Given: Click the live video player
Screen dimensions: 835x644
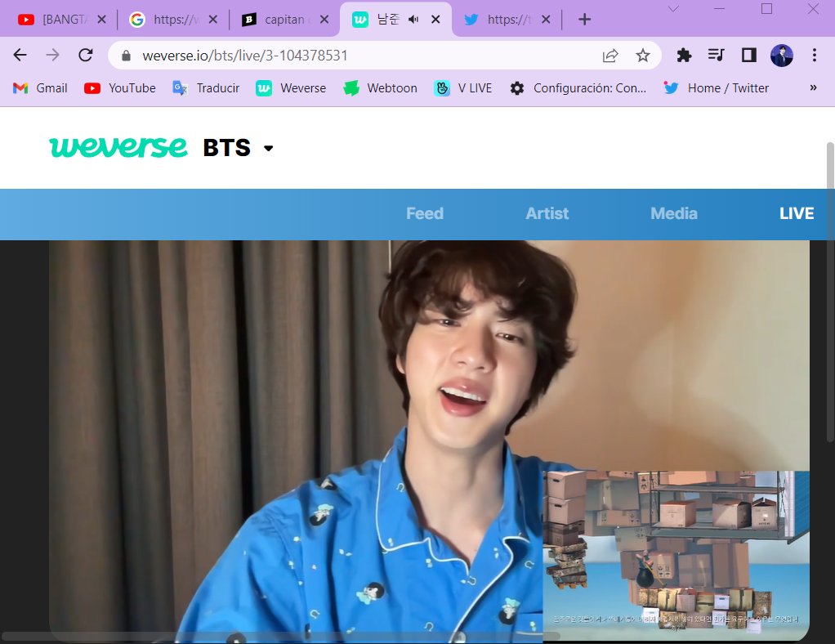Looking at the screenshot, I should pyautogui.click(x=429, y=441).
